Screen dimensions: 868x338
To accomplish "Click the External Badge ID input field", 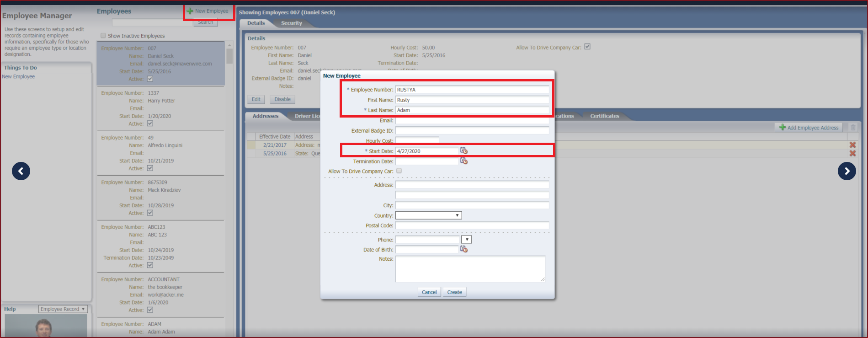I will coord(472,131).
